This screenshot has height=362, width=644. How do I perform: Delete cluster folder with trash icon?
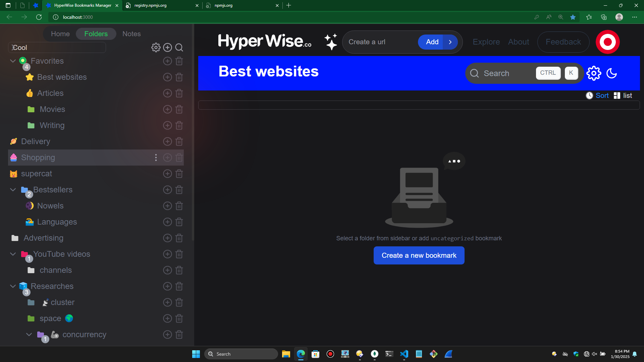179,302
